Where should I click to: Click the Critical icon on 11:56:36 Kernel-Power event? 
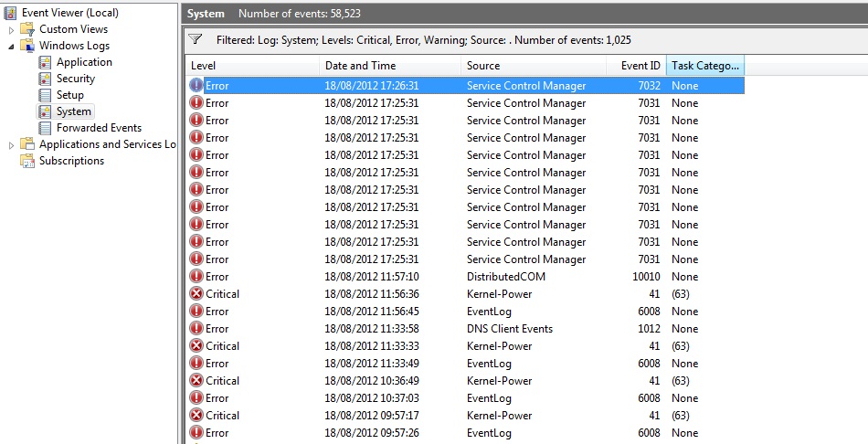196,294
